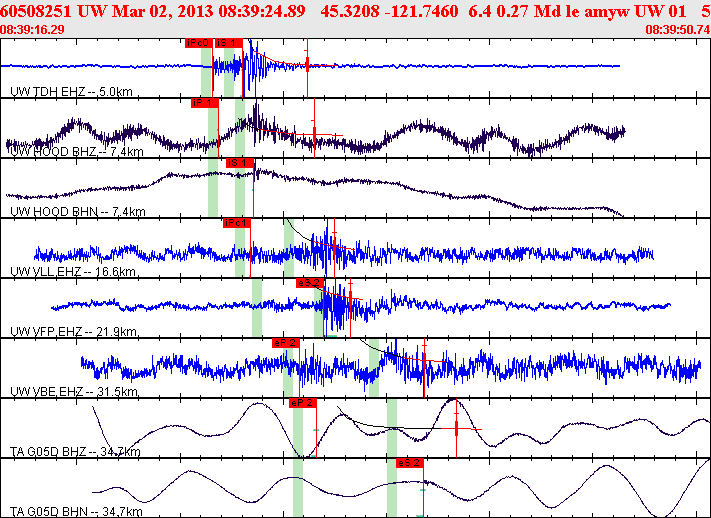This screenshot has width=711, height=518.
Task: Select the eP 2 pick on G05D BHZ
Action: coord(303,403)
